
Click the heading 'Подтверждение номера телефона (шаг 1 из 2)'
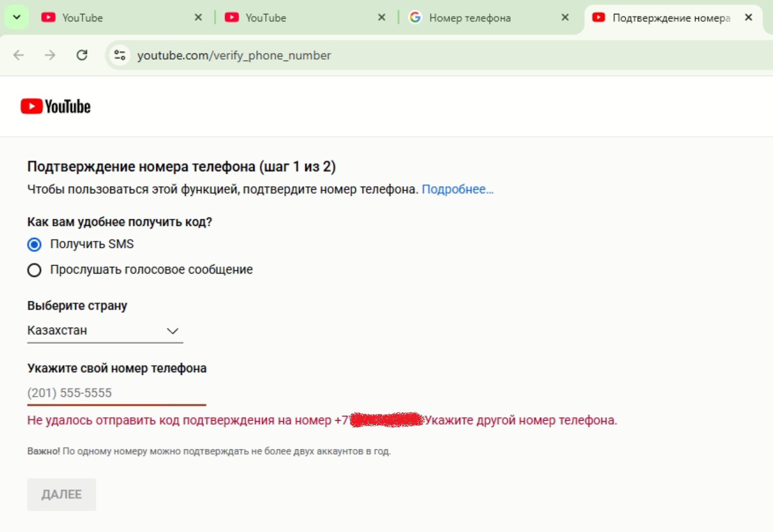[182, 167]
